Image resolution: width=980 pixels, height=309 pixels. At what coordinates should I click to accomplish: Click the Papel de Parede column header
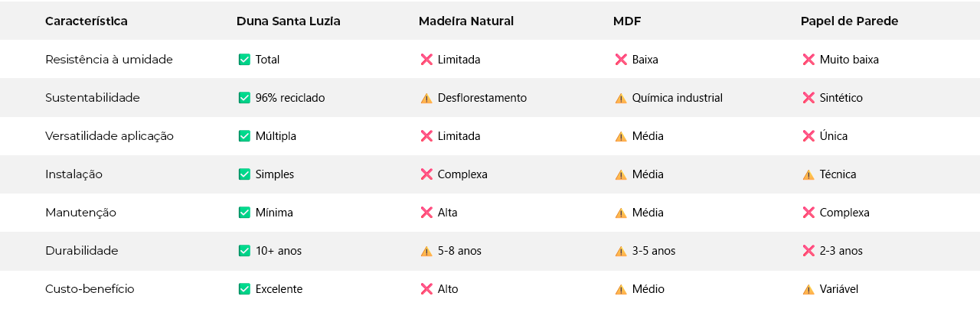[x=849, y=21]
